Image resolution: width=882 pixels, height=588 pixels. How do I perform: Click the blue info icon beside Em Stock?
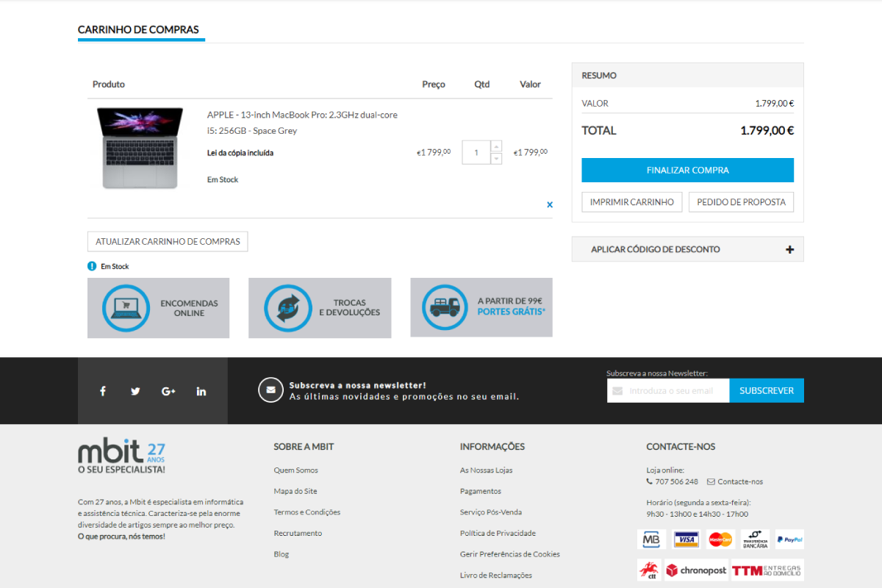tap(92, 266)
